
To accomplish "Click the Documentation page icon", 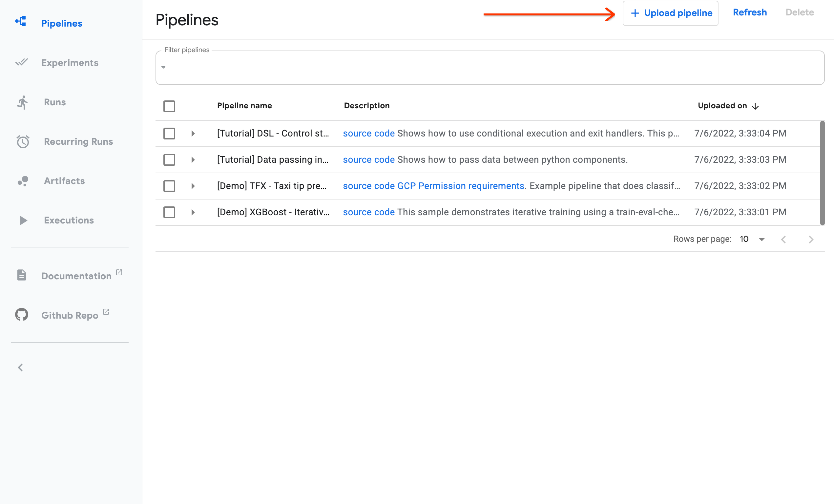I will point(22,275).
